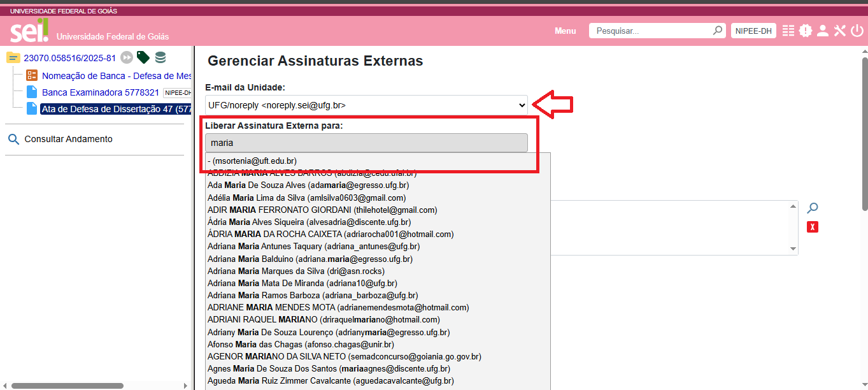
Task: Open the Menu item in header
Action: 565,31
